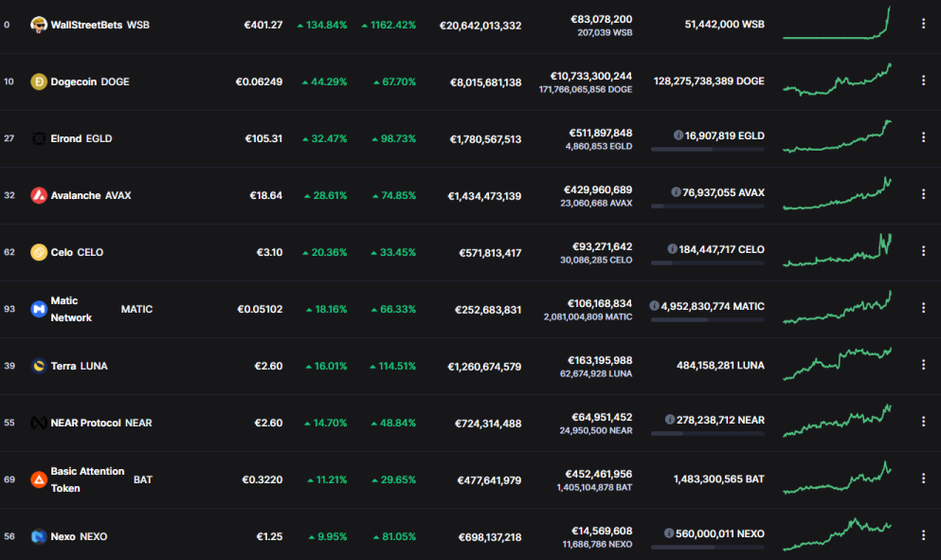Click Terra volume €163,195,988
Screen dimensions: 941x560
(600, 360)
